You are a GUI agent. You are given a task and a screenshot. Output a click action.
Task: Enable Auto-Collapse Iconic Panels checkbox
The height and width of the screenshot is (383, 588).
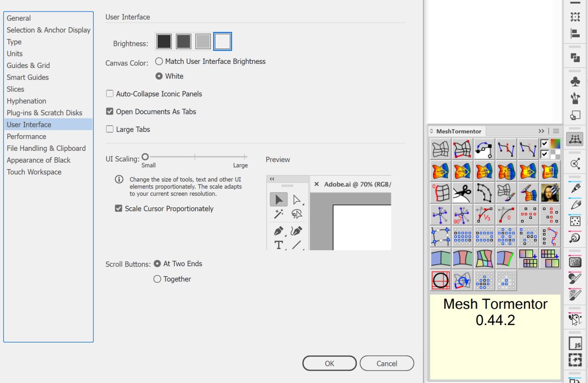point(110,94)
